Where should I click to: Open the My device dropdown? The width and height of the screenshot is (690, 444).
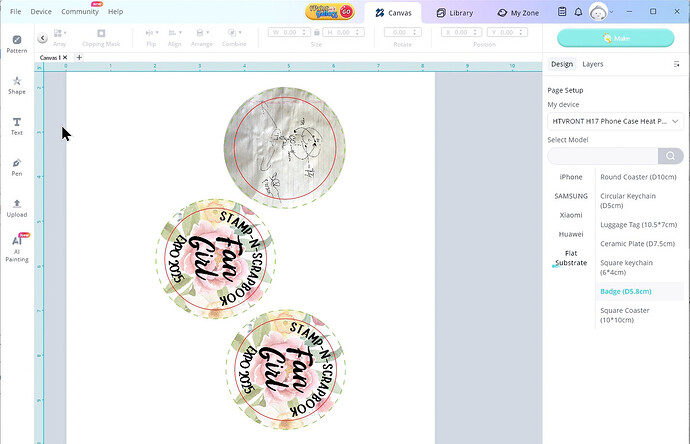tap(615, 121)
